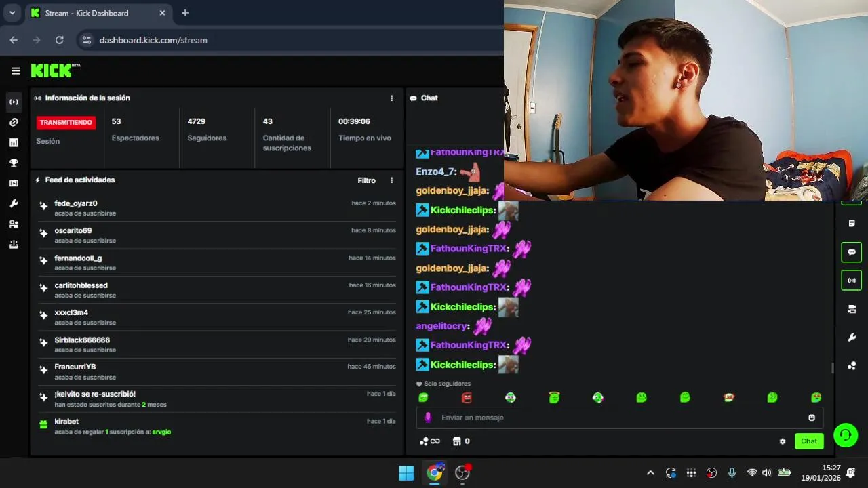Click the channel points infinity icon
Screen dimensions: 868x488
pyautogui.click(x=430, y=441)
